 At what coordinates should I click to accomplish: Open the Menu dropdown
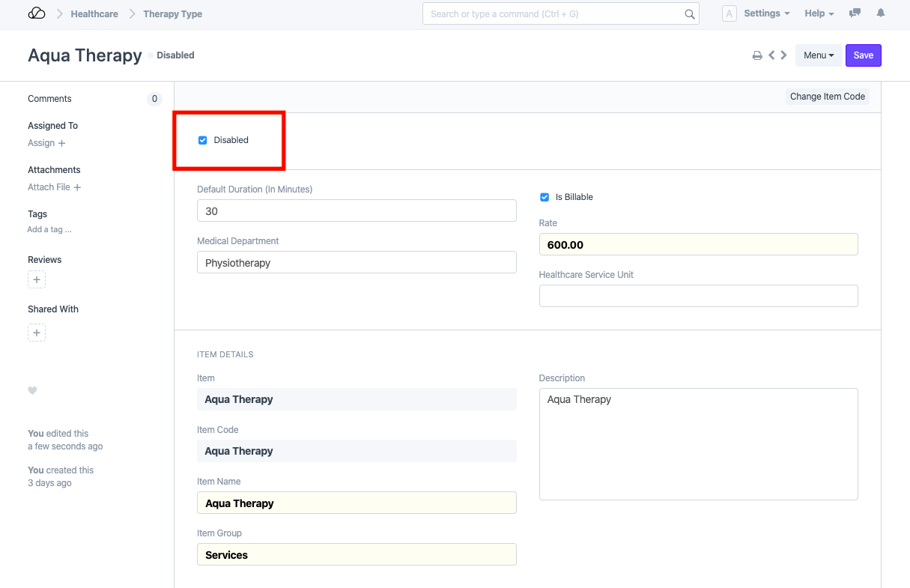(818, 55)
